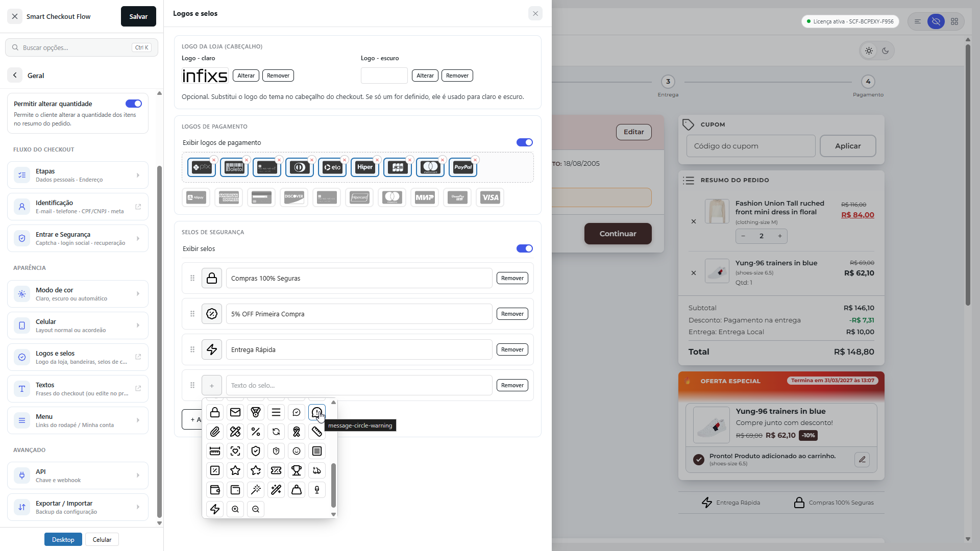Pick the shield-check icon in picker
This screenshot has width=980, height=551.
(256, 451)
